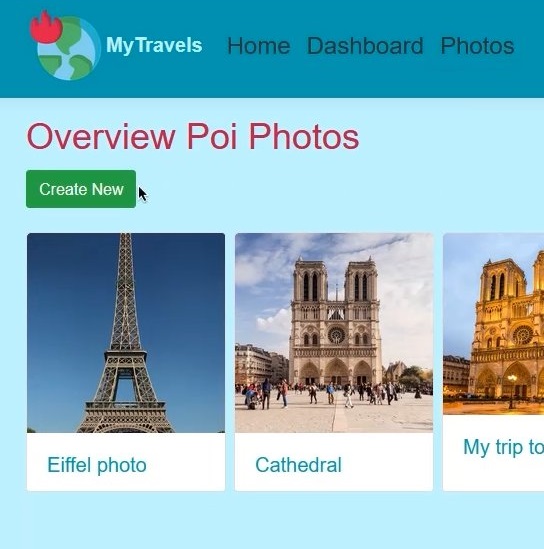The image size is (544, 549).
Task: Click the Eiffel photo title link
Action: 97,465
